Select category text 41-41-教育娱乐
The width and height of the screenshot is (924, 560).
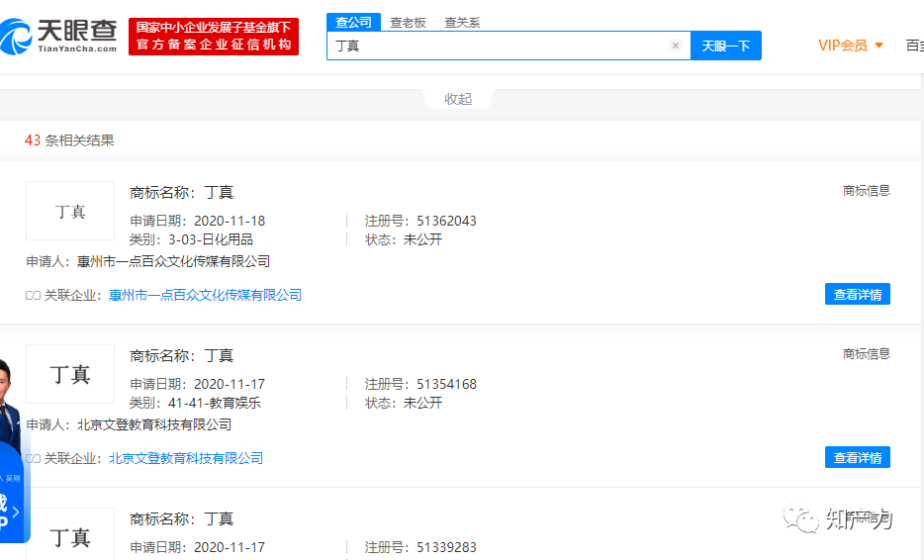click(x=215, y=404)
